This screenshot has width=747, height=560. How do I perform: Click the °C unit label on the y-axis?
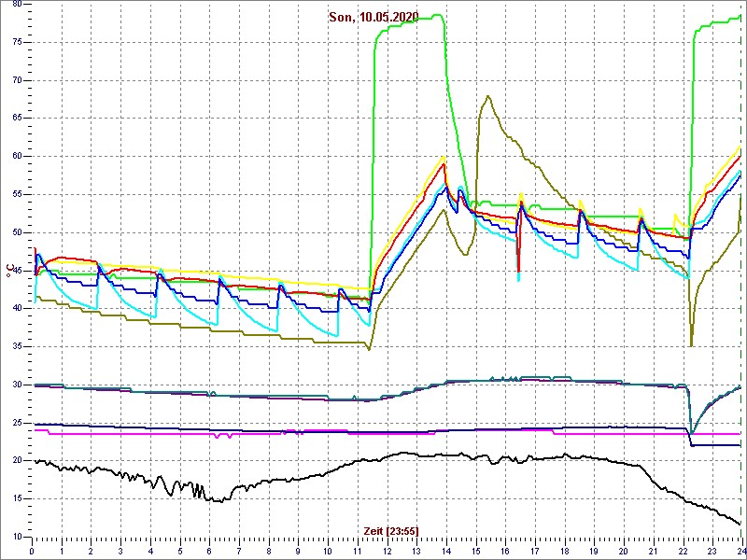pos(11,270)
